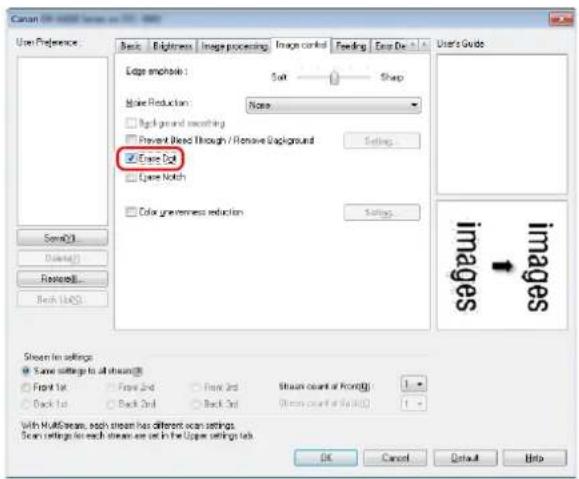Select the Back 1st radio button

coord(26,404)
